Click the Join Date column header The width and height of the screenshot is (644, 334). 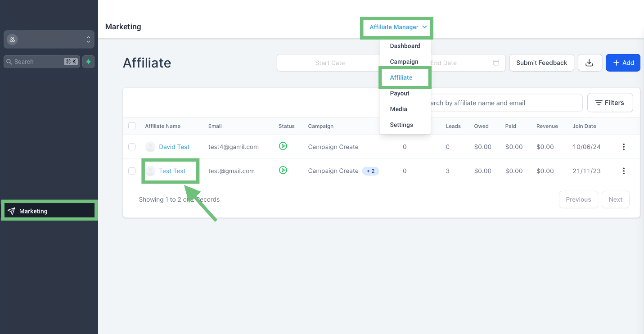(x=584, y=126)
